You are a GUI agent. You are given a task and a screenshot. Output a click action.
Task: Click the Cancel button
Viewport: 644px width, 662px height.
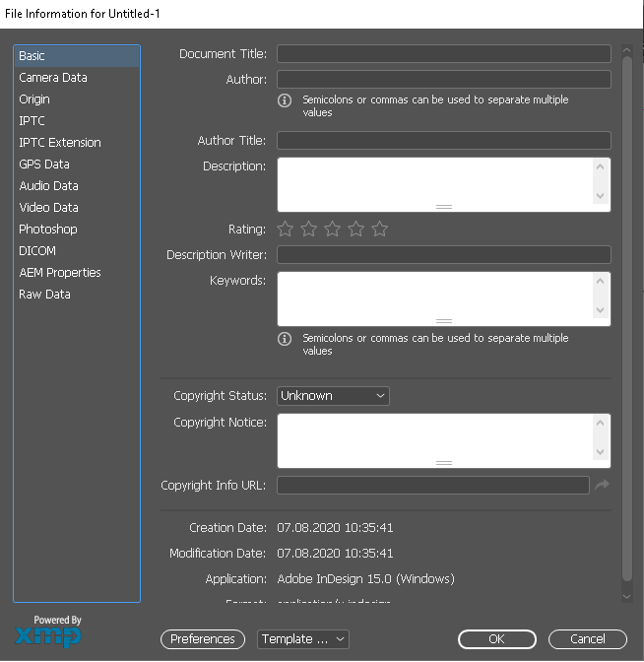point(588,639)
